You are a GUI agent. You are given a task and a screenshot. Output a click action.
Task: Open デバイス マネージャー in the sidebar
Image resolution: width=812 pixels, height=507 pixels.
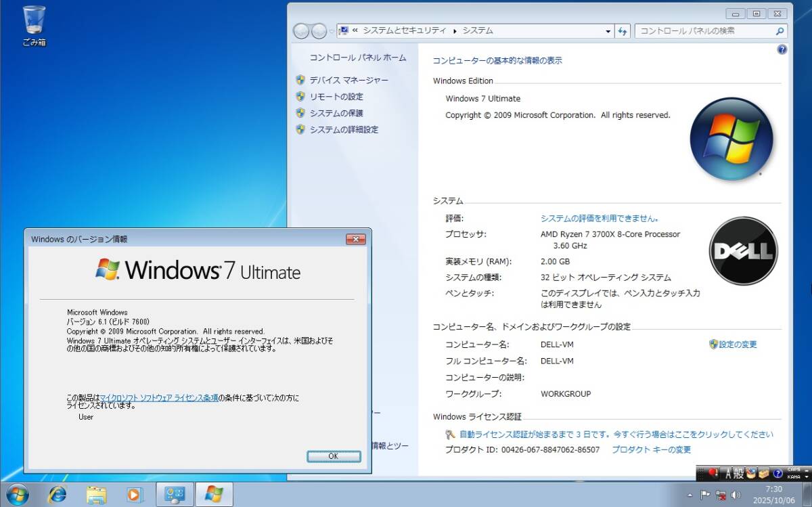349,80
